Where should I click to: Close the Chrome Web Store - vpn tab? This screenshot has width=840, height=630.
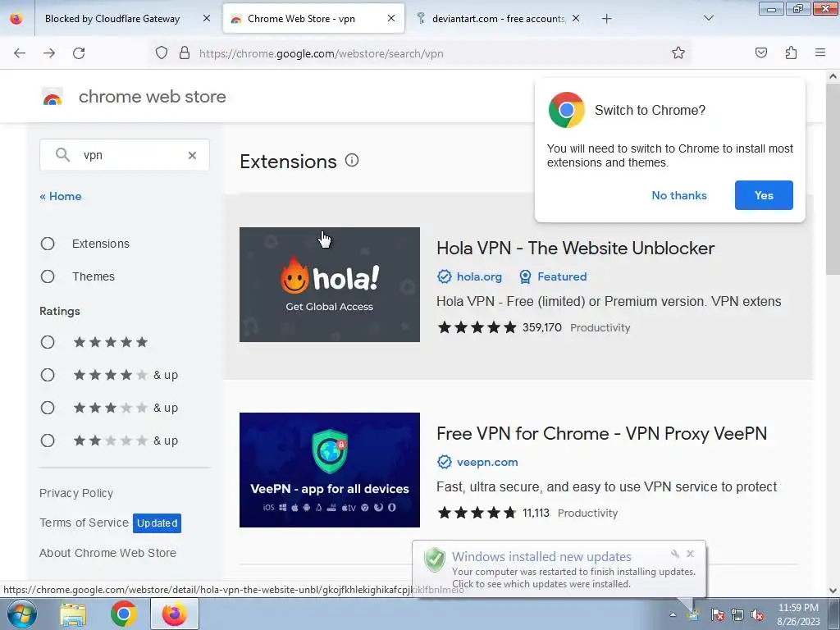(391, 19)
